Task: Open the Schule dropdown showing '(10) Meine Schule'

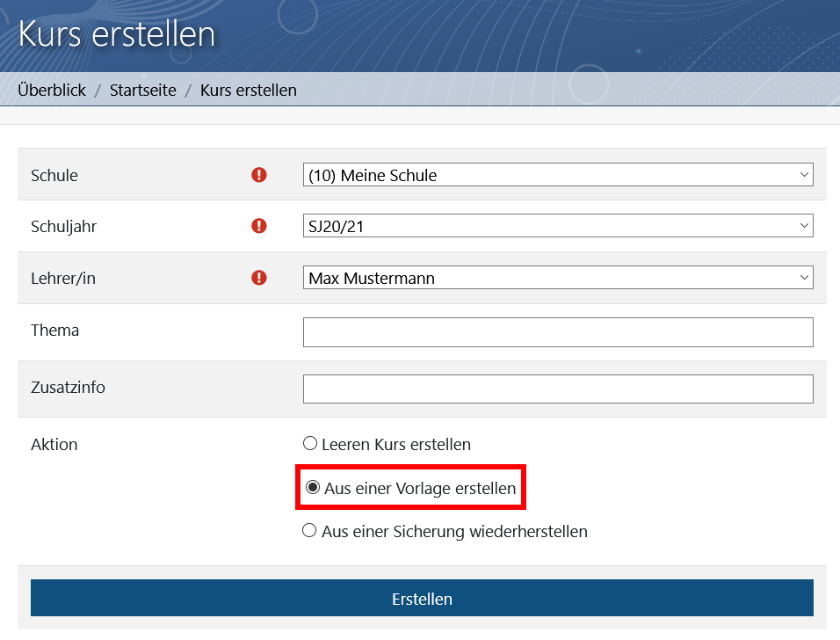Action: [x=558, y=174]
